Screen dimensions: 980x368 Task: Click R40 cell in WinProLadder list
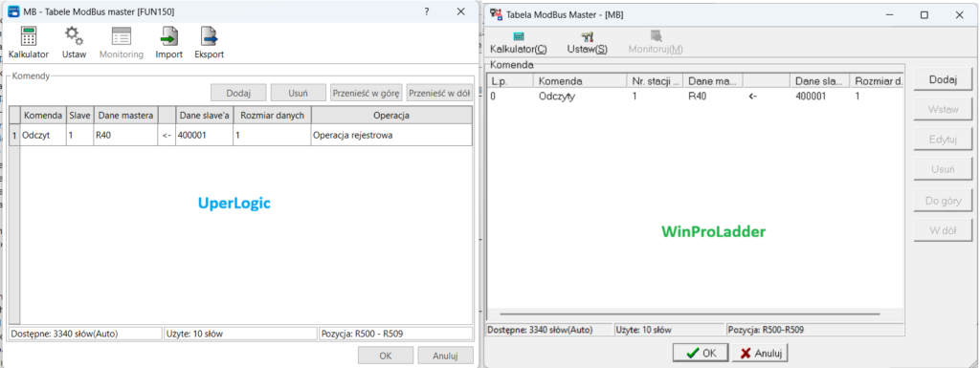coord(698,97)
